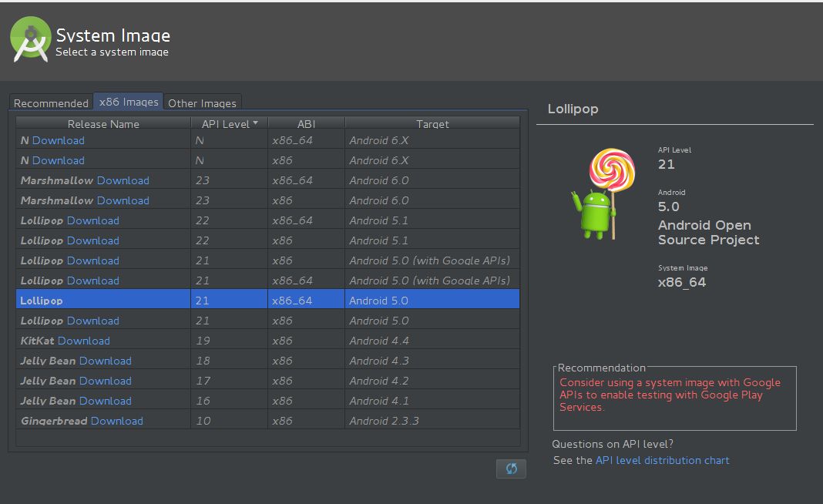The image size is (823, 504).
Task: Sort by the API Level column header arrow
Action: pos(256,123)
